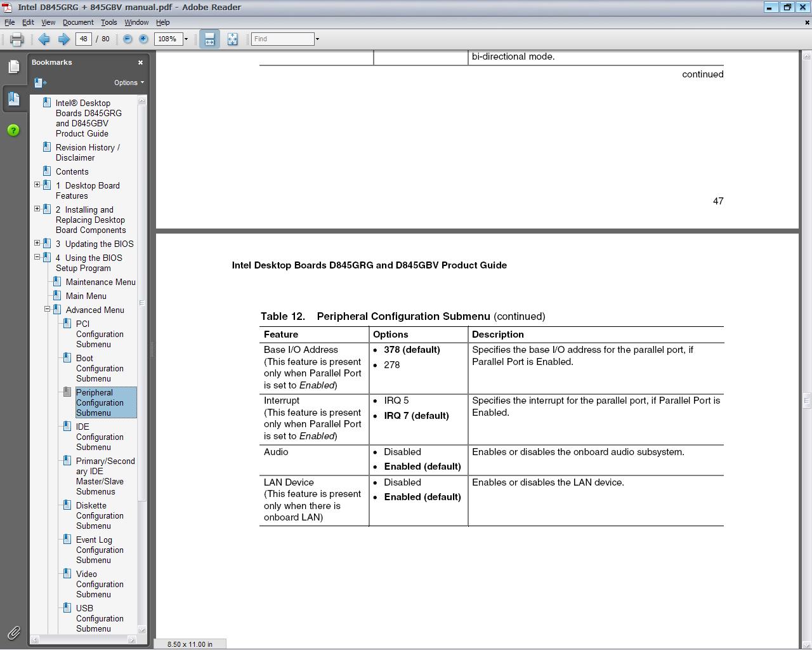Viewport: 812px width, 650px height.
Task: Click the document vertical scrollbar thumb
Action: (x=806, y=401)
